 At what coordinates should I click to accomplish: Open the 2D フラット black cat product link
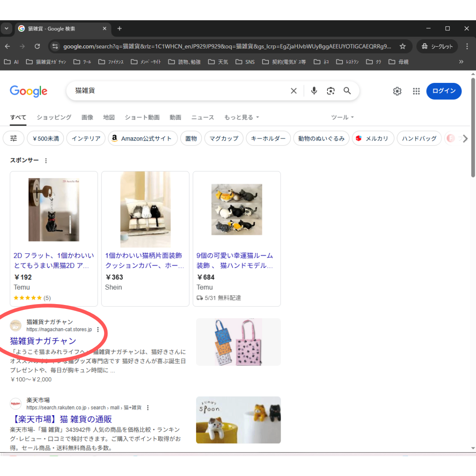point(54,260)
